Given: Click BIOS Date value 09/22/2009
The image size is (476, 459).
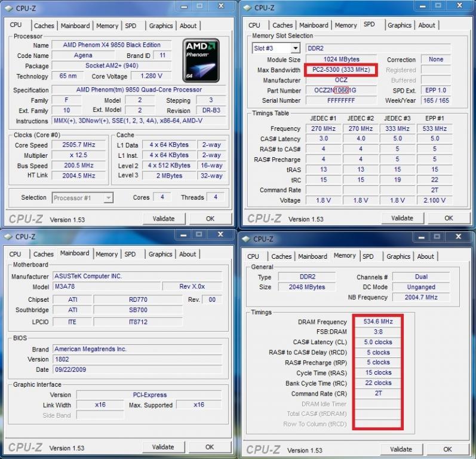Looking at the screenshot, I should click(138, 370).
